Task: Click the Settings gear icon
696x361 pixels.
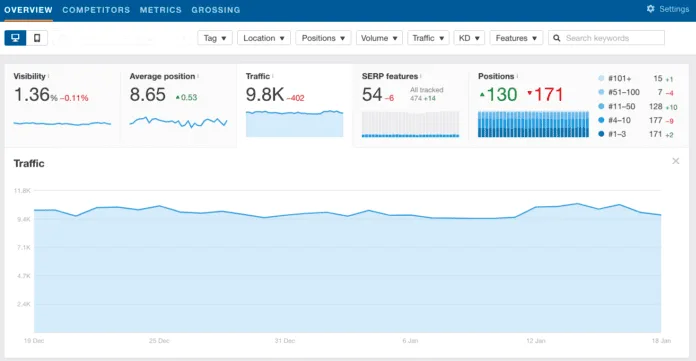Action: coord(650,9)
